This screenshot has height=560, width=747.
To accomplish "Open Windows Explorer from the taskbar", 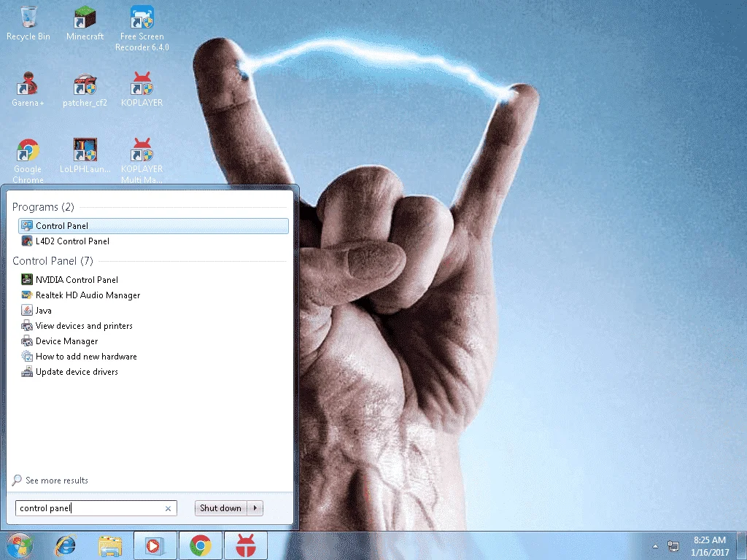I will tap(110, 545).
